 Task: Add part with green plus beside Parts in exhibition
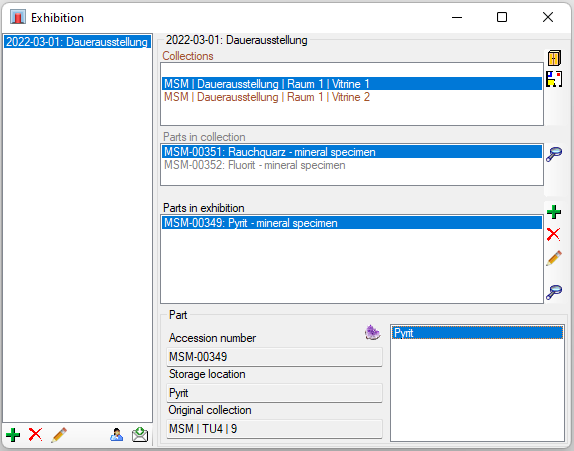[x=554, y=212]
